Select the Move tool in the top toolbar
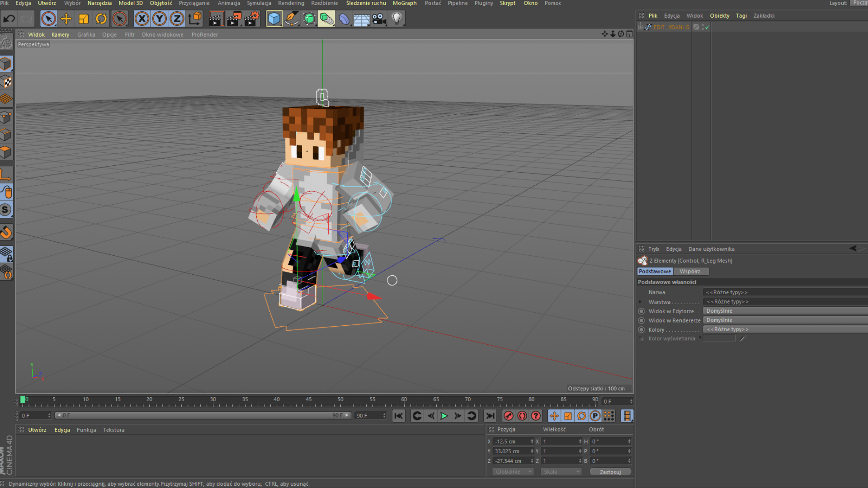The image size is (868, 488). tap(66, 19)
